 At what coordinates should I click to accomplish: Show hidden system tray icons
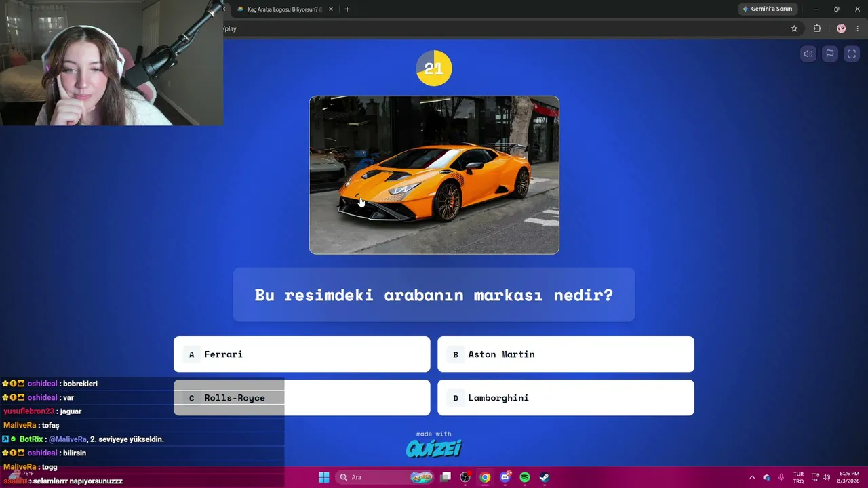click(751, 477)
